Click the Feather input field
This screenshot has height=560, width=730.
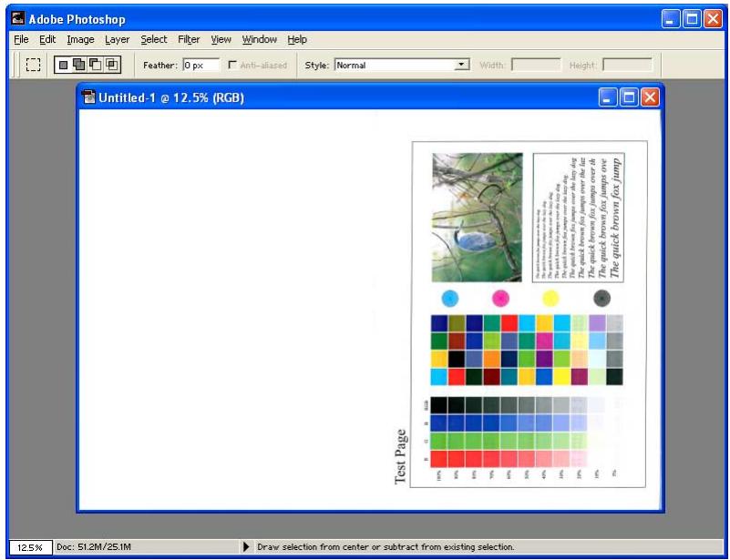tap(200, 66)
